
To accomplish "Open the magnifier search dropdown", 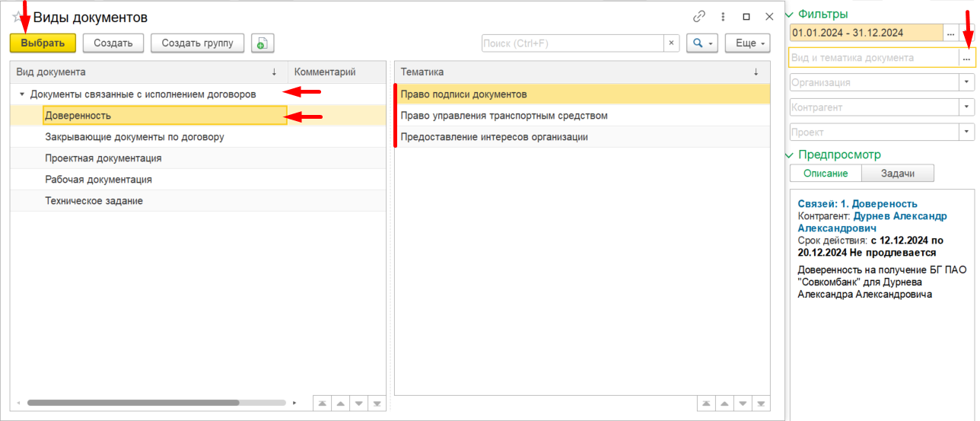I will [x=702, y=43].
